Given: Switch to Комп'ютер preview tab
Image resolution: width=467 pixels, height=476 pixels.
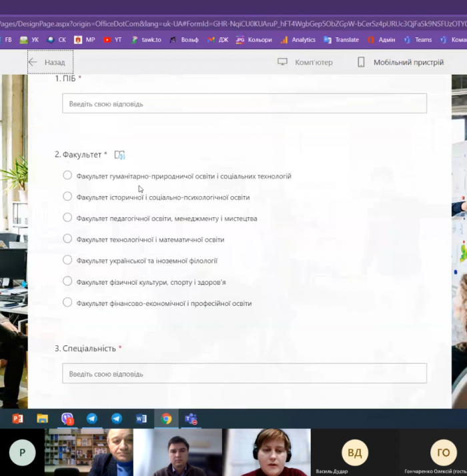Looking at the screenshot, I should click(x=305, y=63).
